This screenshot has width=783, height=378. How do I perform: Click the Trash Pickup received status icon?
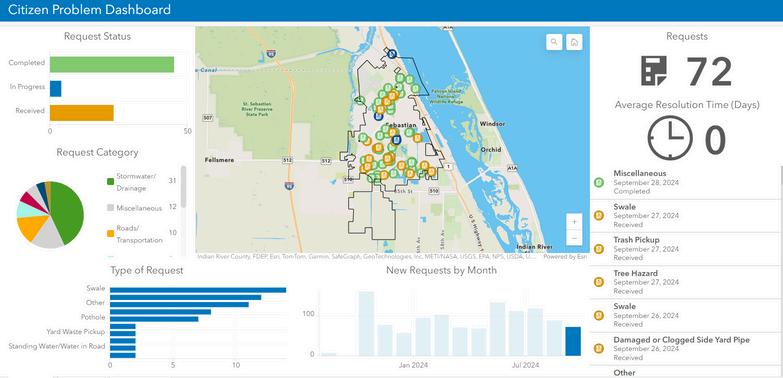(599, 249)
